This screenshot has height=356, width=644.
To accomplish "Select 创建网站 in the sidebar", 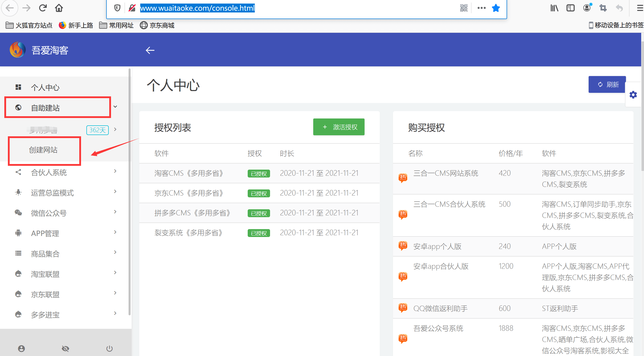I will pos(43,150).
